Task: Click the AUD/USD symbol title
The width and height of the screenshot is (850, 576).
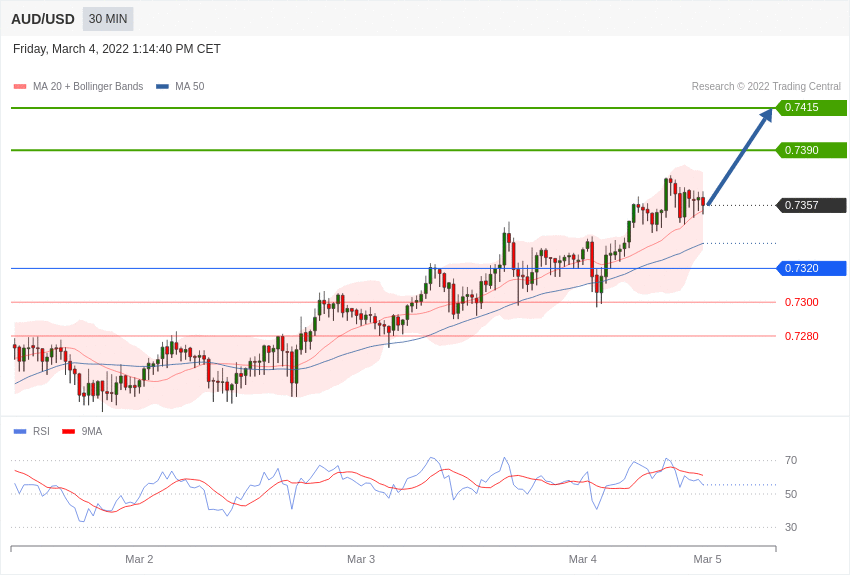Action: pos(43,19)
